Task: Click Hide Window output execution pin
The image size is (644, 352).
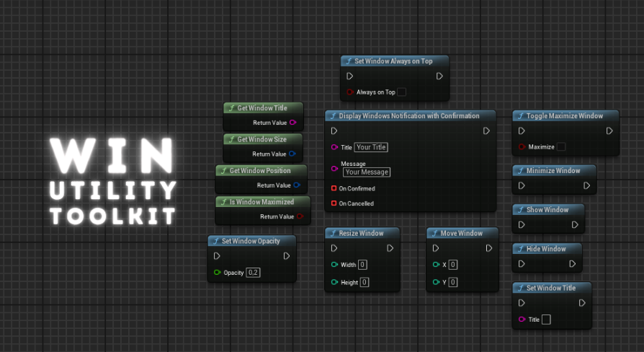Action: (573, 263)
